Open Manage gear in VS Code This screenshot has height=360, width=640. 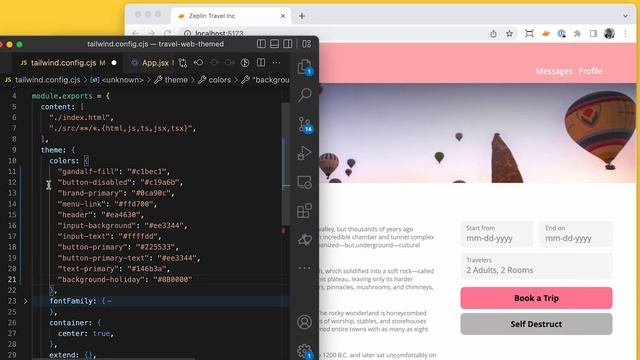[x=304, y=351]
